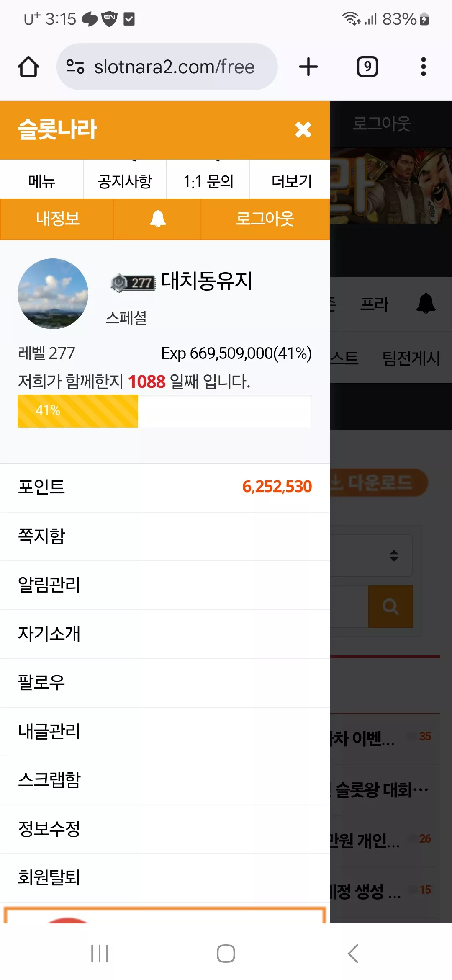Tap the white notification bell icon
The image size is (452, 980).
tap(158, 219)
